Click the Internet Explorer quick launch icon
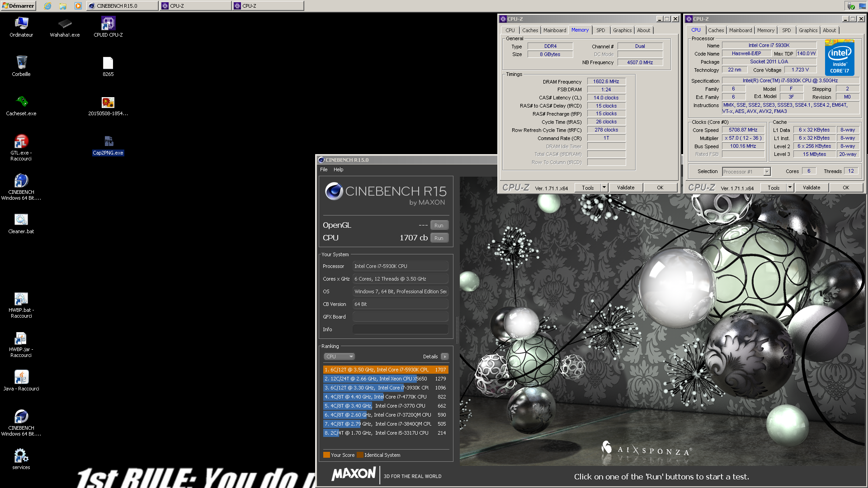This screenshot has width=868, height=488. click(x=48, y=6)
